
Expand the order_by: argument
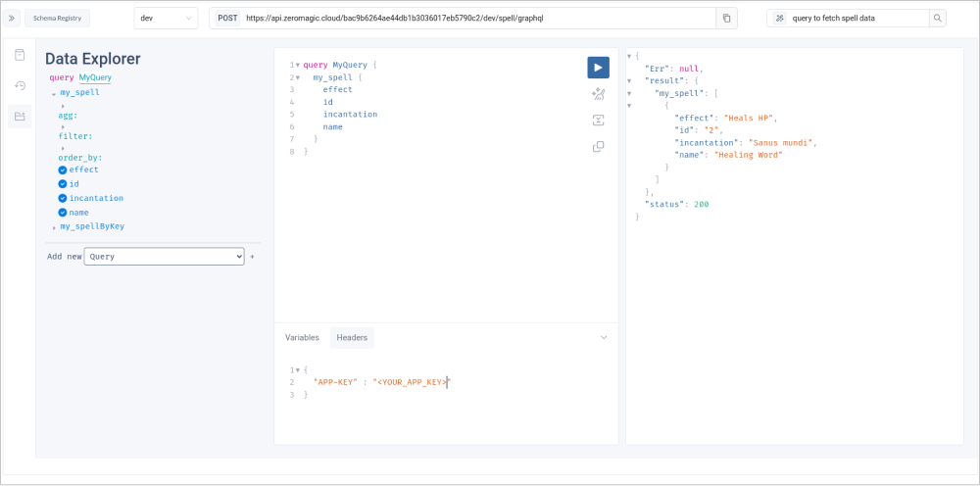pyautogui.click(x=63, y=148)
